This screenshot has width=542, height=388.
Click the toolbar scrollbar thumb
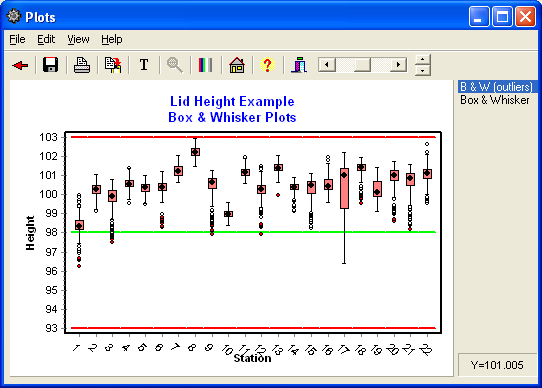coord(363,65)
